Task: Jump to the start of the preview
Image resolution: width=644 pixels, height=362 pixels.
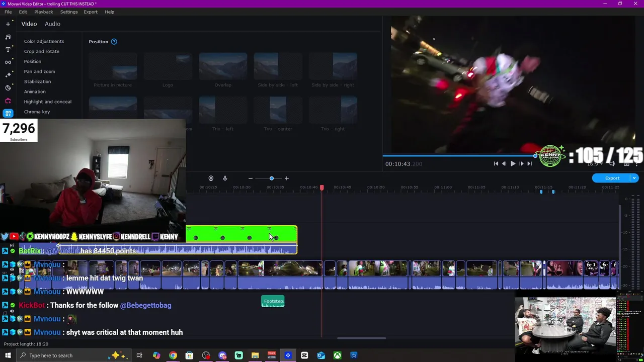Action: [496, 163]
